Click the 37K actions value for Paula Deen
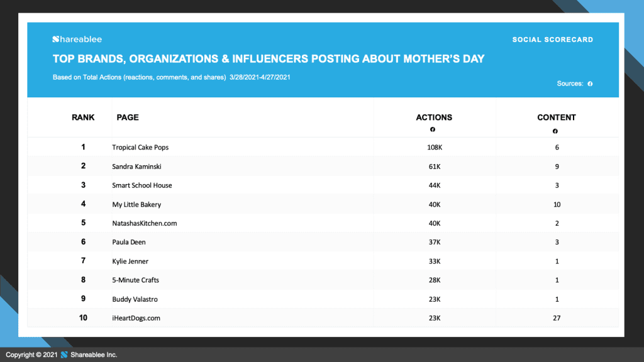This screenshot has height=362, width=644. [x=435, y=242]
